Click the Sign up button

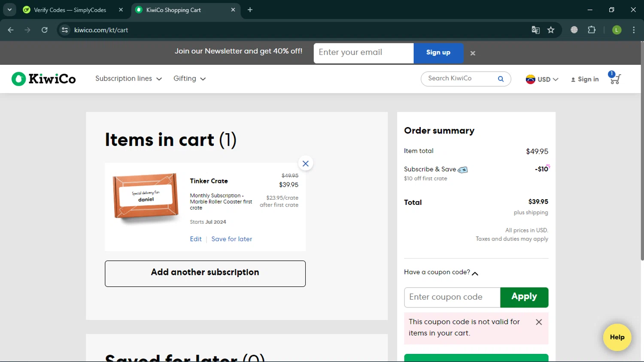[438, 53]
